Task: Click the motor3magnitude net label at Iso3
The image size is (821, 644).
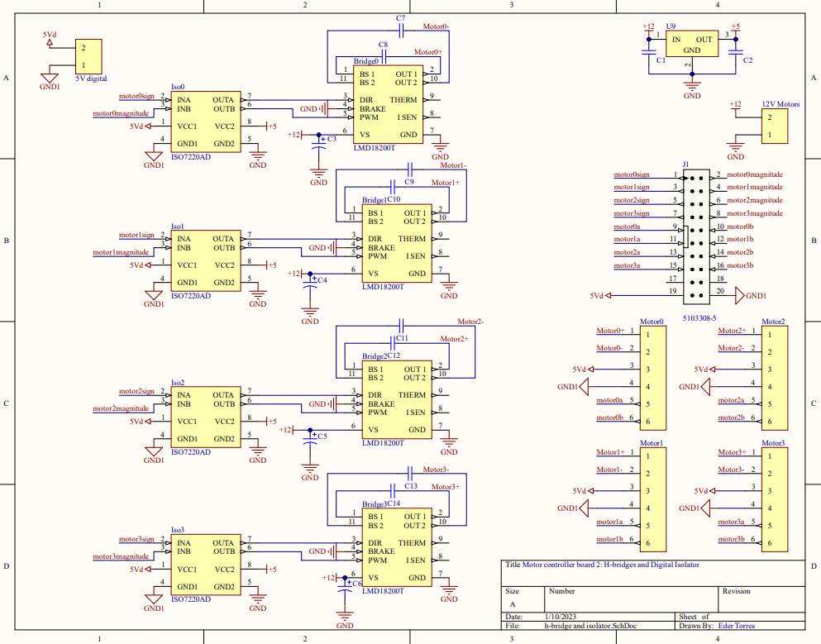Action: [121, 556]
